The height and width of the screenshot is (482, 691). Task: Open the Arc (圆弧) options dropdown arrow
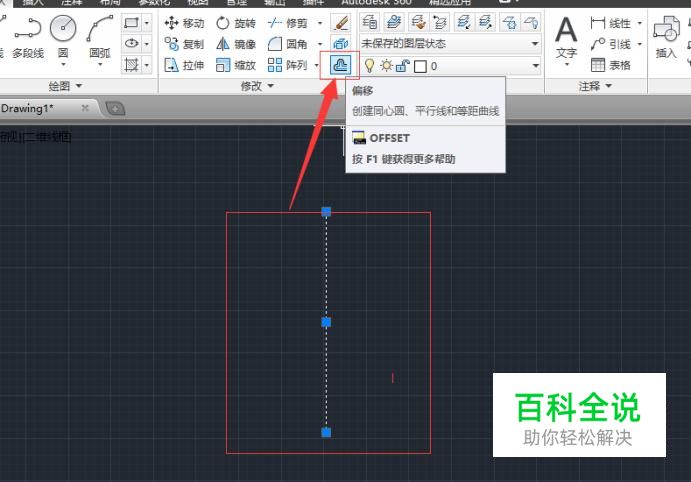(x=100, y=64)
